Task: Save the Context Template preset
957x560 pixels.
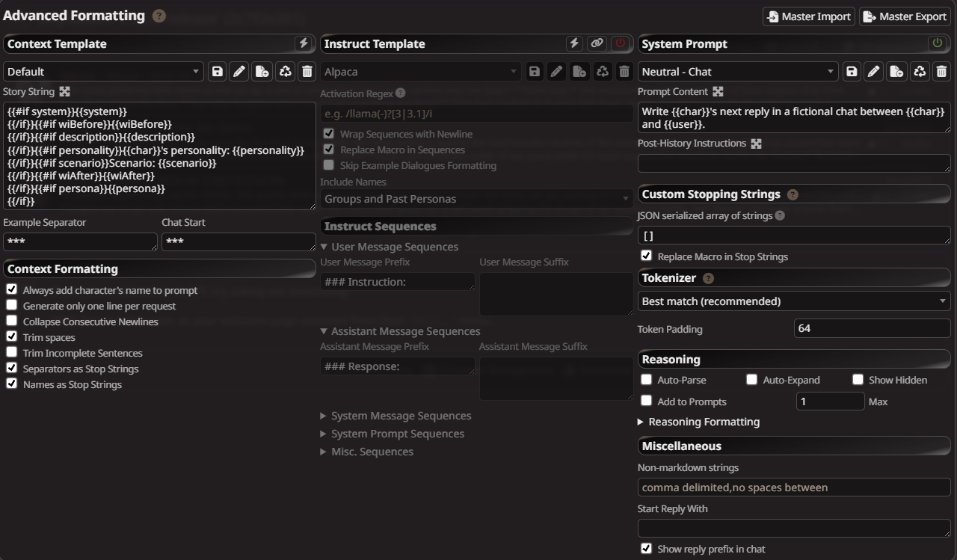Action: point(217,72)
